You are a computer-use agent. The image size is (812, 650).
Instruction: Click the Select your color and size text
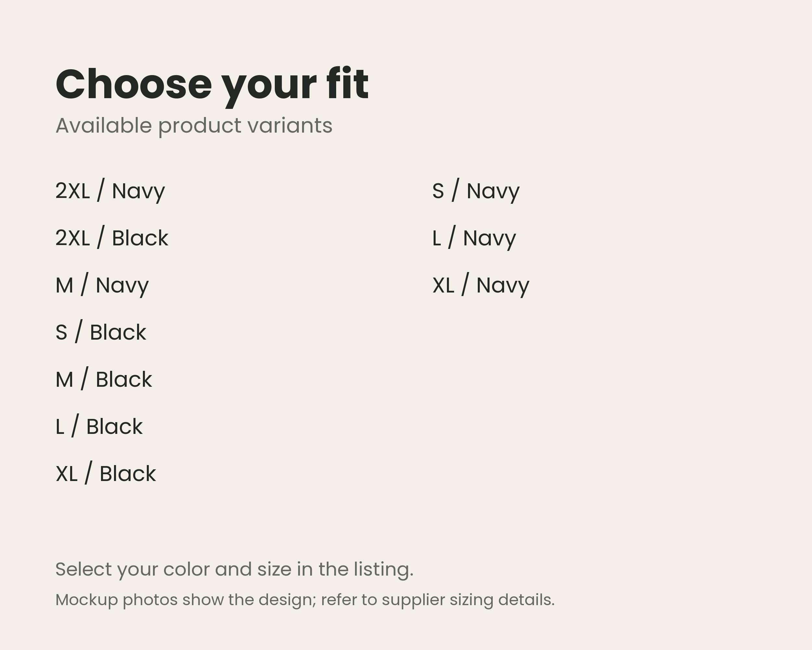pos(235,570)
